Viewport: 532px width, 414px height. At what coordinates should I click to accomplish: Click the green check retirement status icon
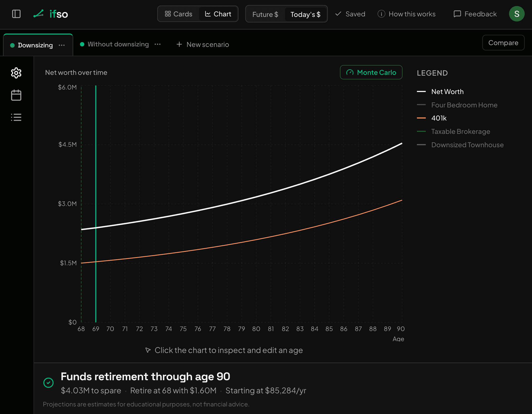pos(48,383)
